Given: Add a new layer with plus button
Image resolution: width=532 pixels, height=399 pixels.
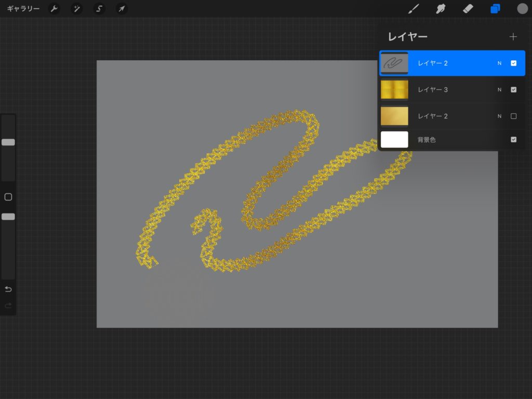Looking at the screenshot, I should [513, 37].
